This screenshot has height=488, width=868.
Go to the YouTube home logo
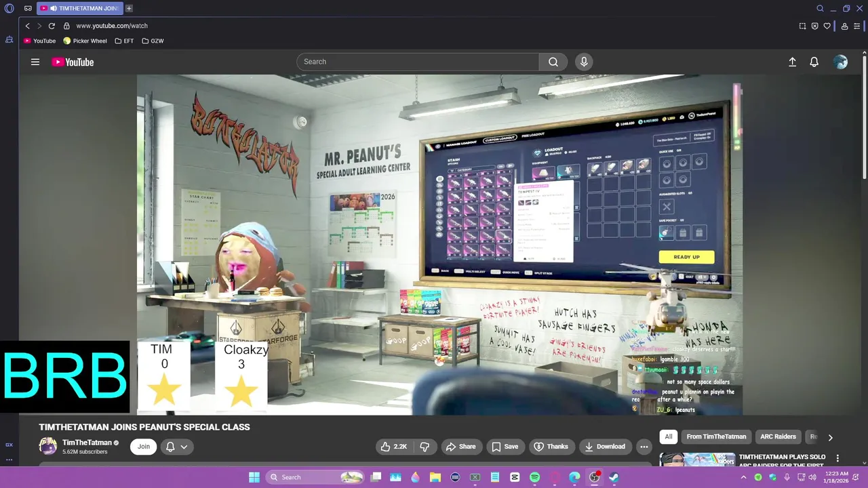(x=73, y=62)
